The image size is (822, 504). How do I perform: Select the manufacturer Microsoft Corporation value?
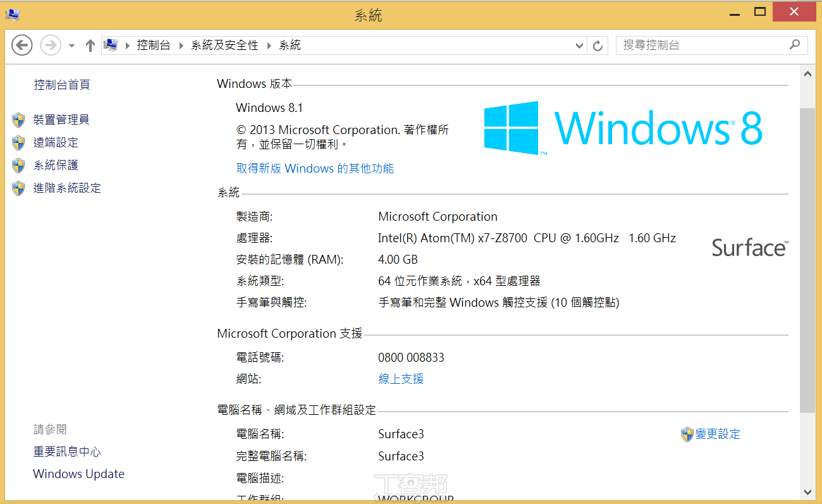(x=438, y=216)
